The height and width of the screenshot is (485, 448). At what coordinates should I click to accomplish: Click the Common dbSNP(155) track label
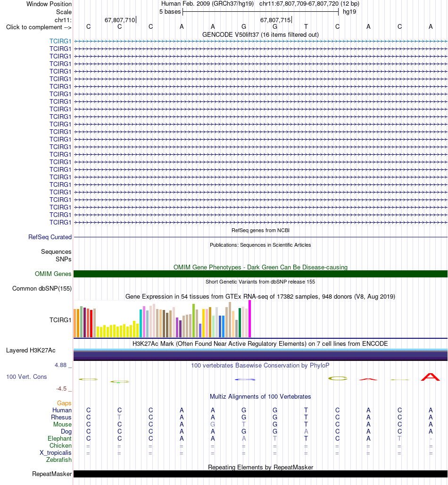point(42,288)
